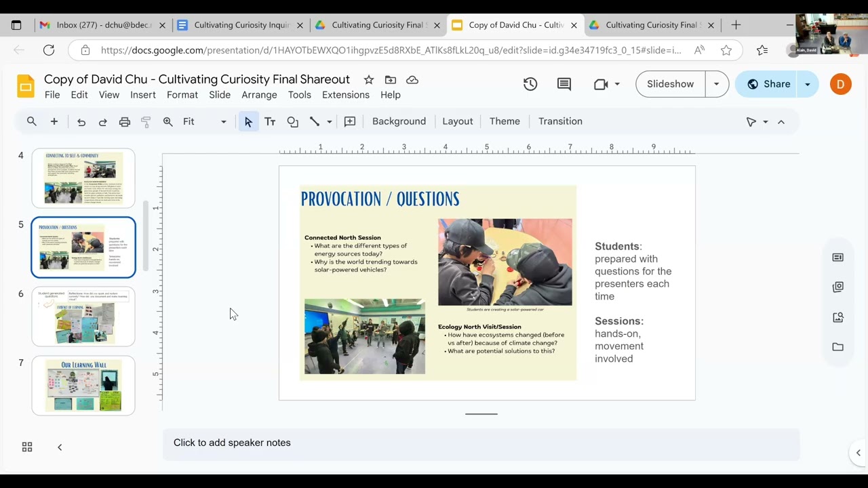Click the speaker notes field
The image size is (868, 488).
(x=481, y=443)
